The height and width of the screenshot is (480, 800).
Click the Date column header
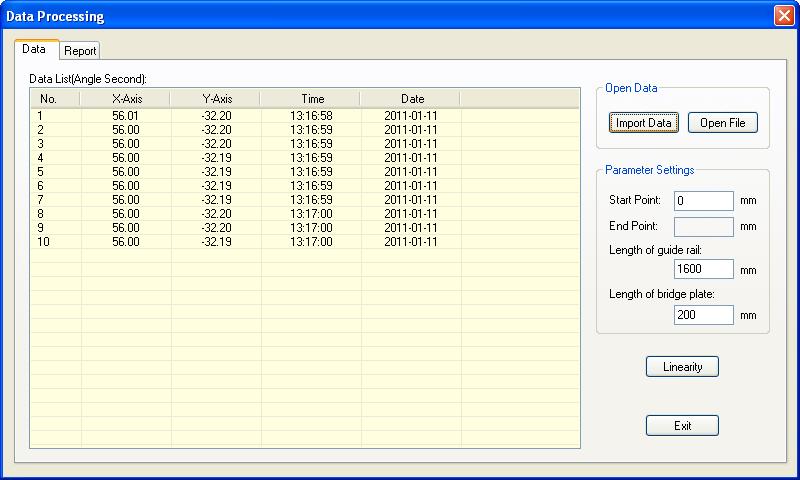pyautogui.click(x=412, y=99)
